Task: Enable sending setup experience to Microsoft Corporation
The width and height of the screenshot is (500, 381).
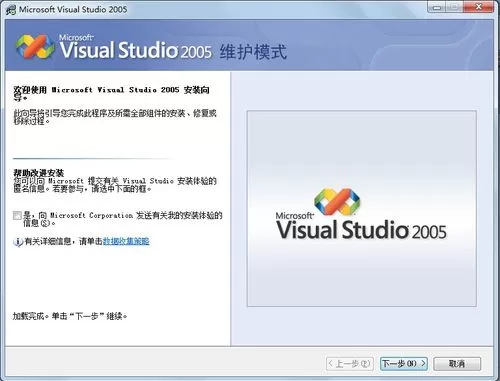Action: [17, 215]
